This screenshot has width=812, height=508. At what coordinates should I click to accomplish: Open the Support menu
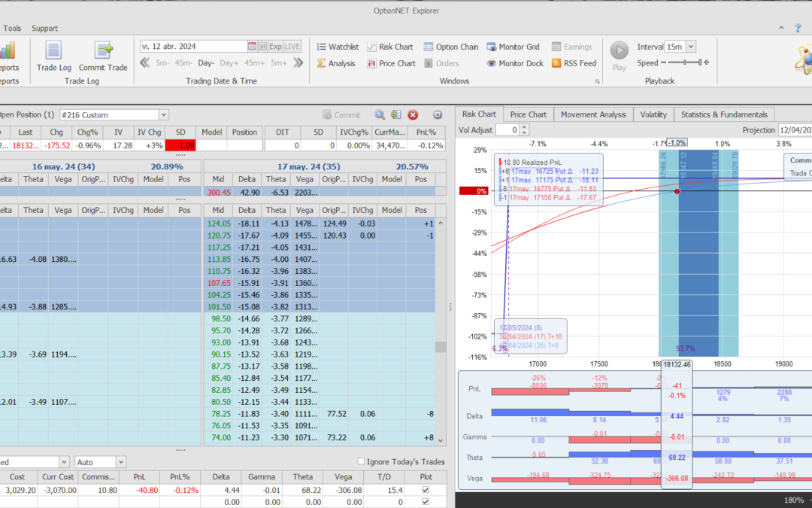(44, 29)
